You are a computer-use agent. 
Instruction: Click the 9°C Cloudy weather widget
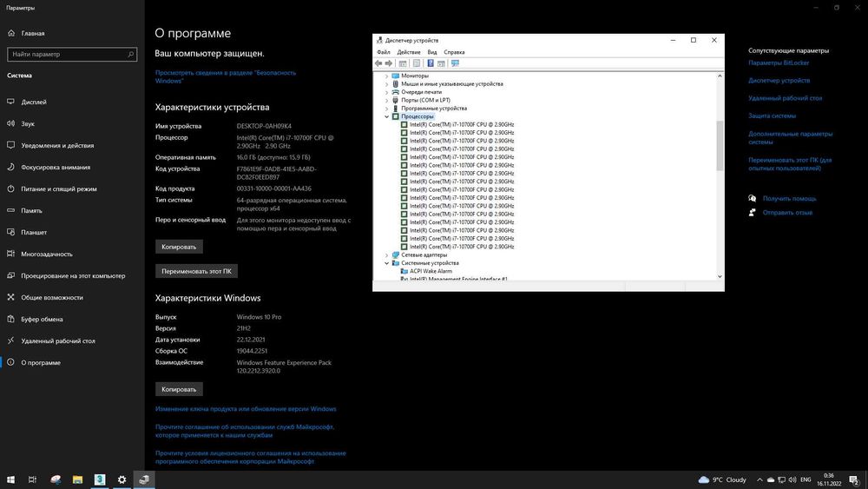[x=722, y=479]
